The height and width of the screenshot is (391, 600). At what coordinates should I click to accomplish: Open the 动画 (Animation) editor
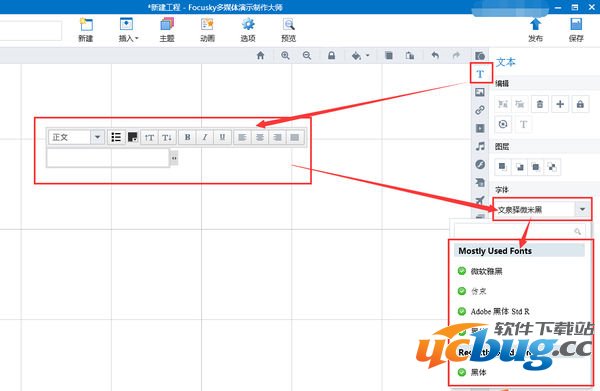207,29
